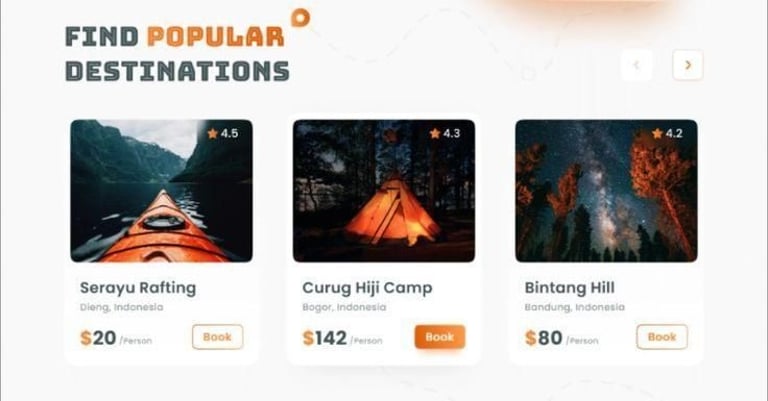Book the Serayu Rafting trip
The image size is (768, 401).
[x=217, y=337]
